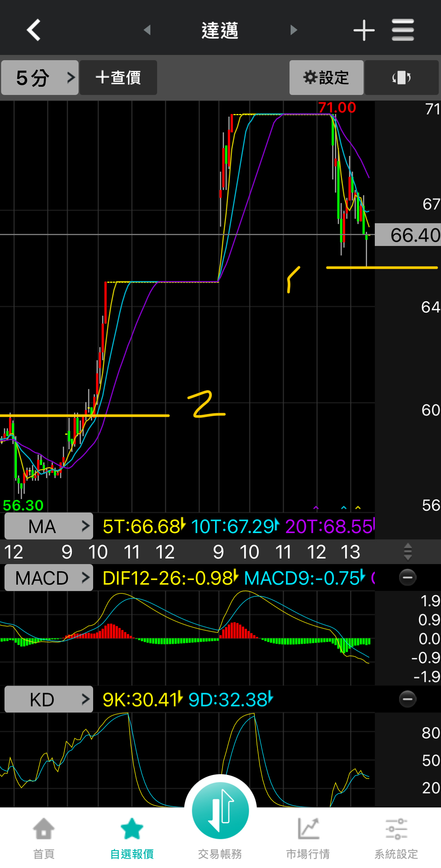The width and height of the screenshot is (441, 868).
Task: Add stock using the plus icon
Action: click(364, 30)
